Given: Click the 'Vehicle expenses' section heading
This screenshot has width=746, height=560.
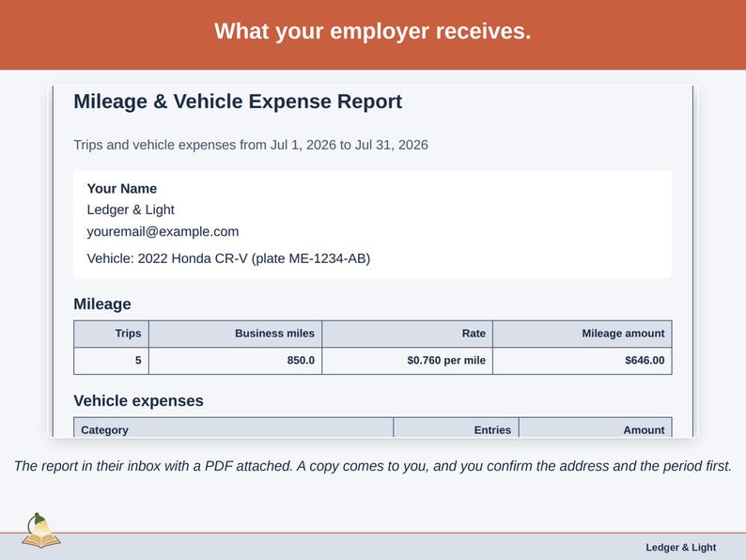Looking at the screenshot, I should coord(138,400).
